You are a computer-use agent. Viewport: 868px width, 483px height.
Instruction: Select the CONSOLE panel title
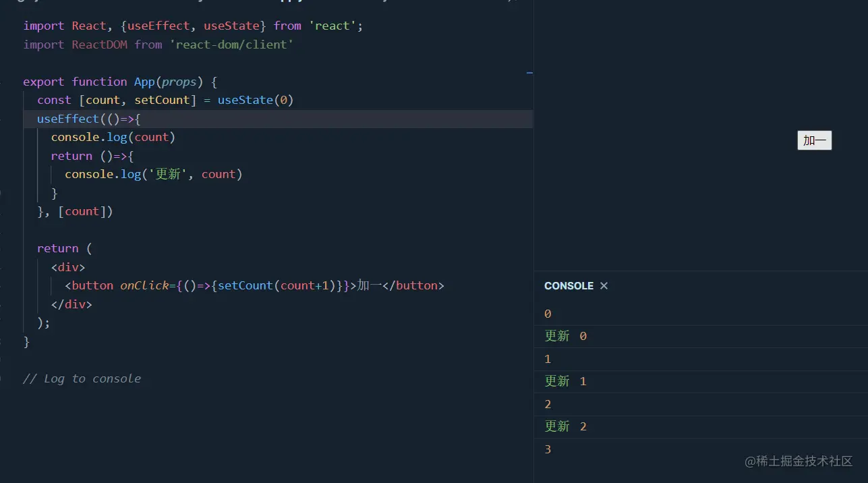[569, 286]
